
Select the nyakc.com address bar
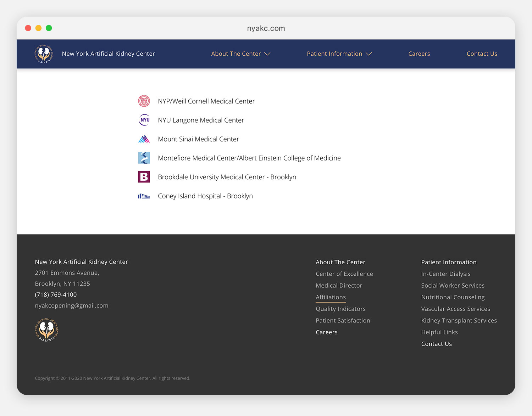tap(266, 28)
